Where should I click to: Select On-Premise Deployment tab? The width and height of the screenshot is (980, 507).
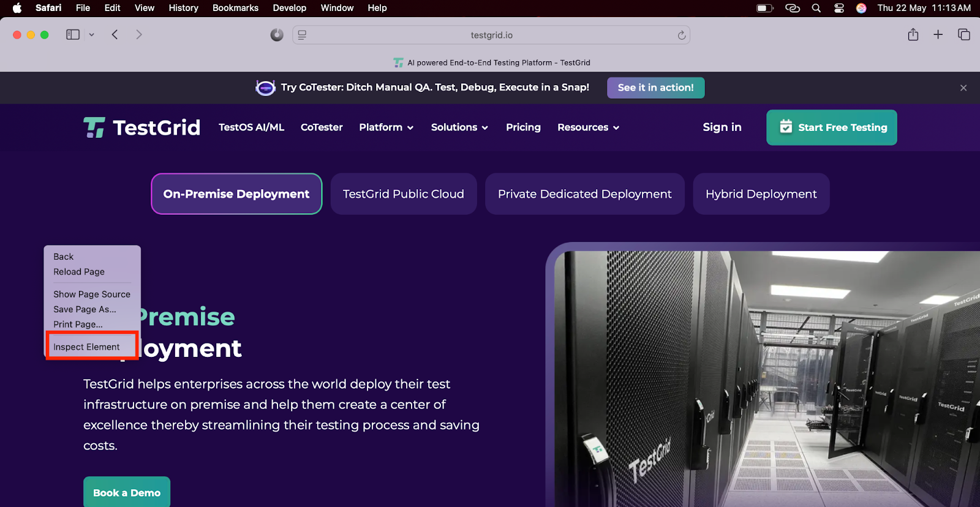(x=236, y=194)
